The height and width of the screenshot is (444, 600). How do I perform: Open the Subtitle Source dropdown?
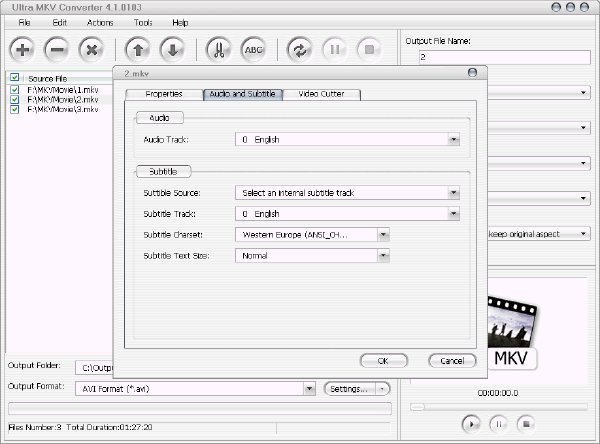[x=453, y=193]
